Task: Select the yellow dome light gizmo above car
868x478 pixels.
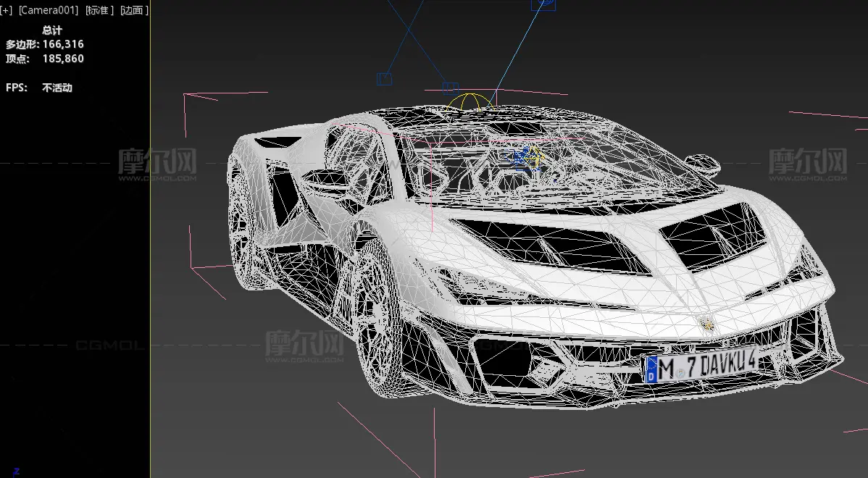Action: click(470, 102)
